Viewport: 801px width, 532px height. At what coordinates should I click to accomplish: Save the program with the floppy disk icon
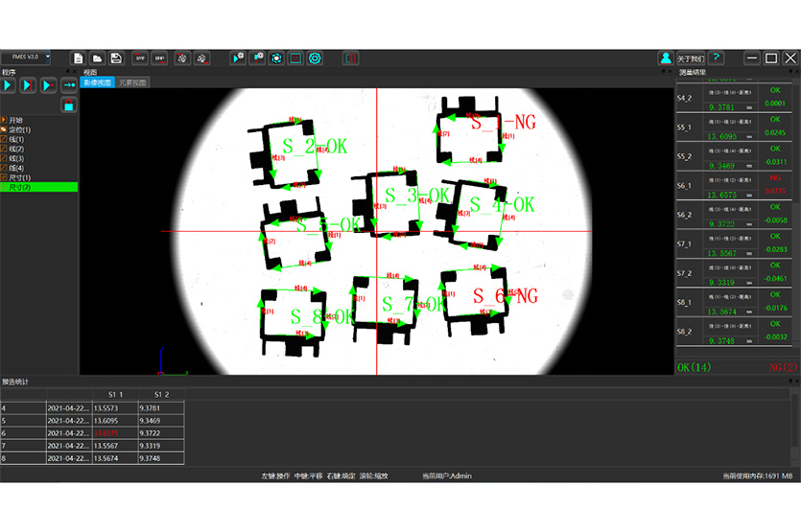click(x=115, y=58)
